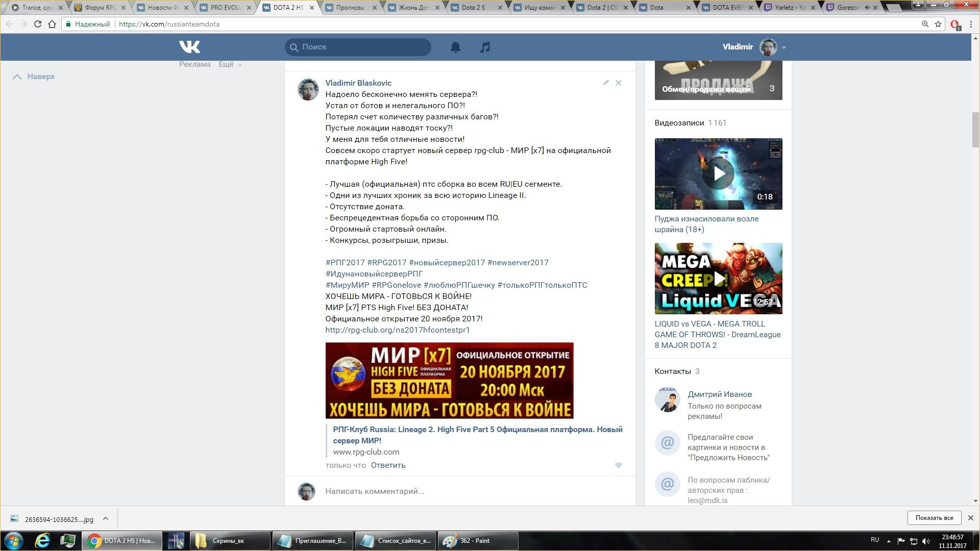Like the comment with heart icon
Screen dimensions: 980x551
click(x=618, y=465)
